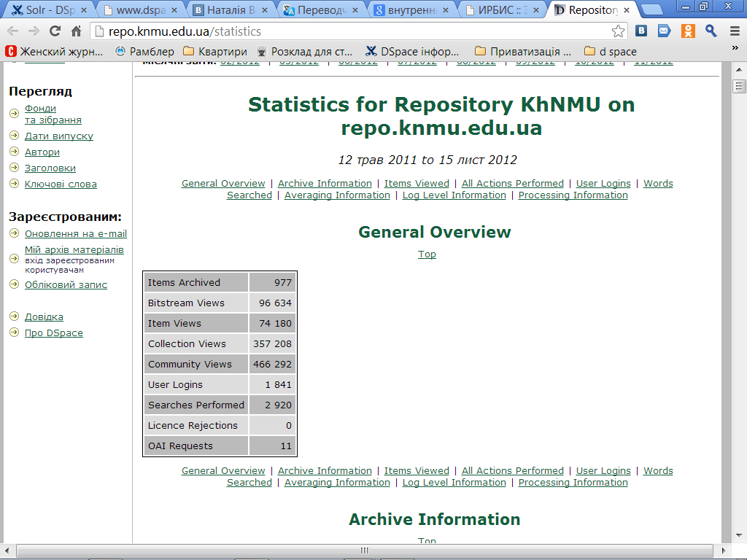This screenshot has height=560, width=747.
Task: Click arrow bullet beside Оновлення на e-mail
Action: click(x=15, y=233)
